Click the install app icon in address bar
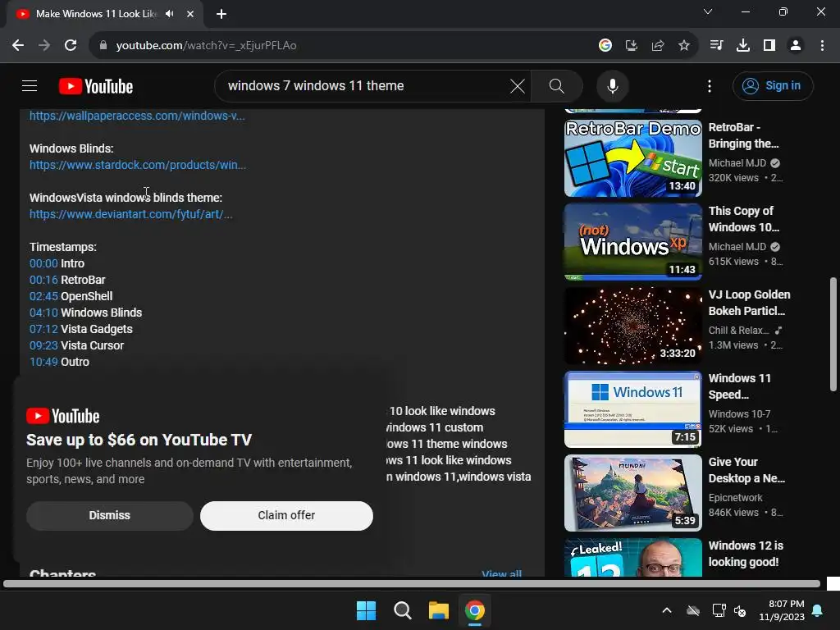 click(x=632, y=46)
